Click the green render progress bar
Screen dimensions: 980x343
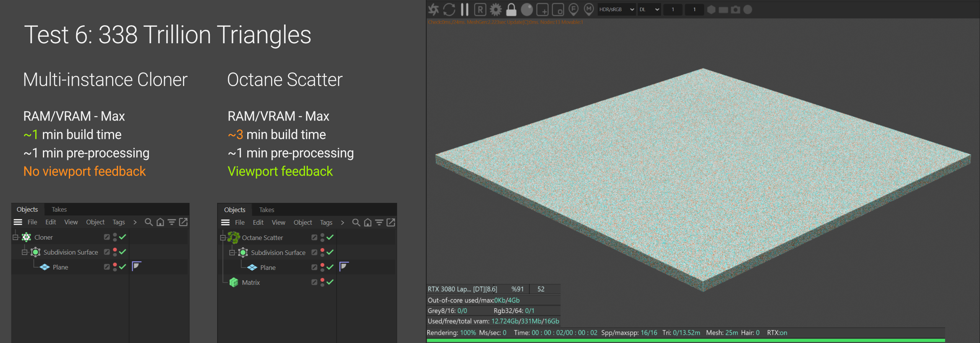685,340
